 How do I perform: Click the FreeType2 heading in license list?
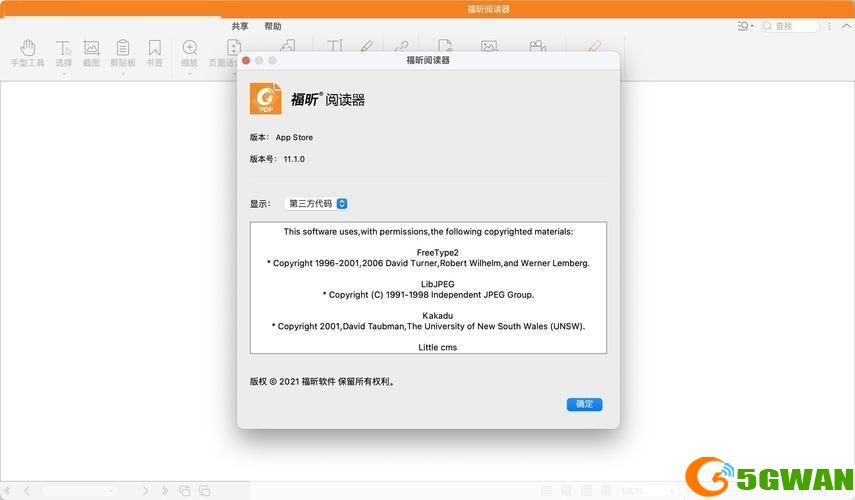pos(437,252)
